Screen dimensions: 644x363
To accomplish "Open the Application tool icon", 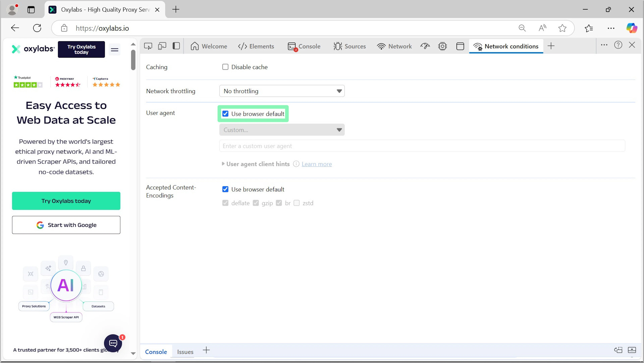I will point(460,46).
